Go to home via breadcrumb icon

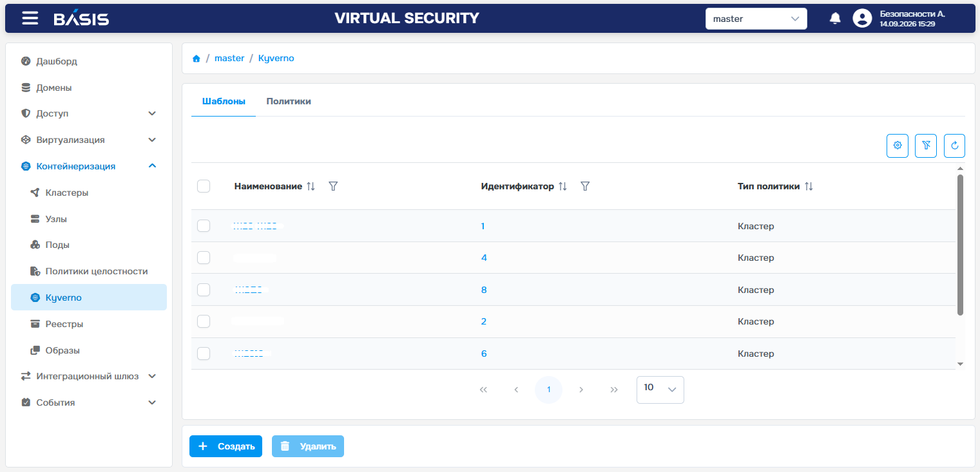[197, 59]
